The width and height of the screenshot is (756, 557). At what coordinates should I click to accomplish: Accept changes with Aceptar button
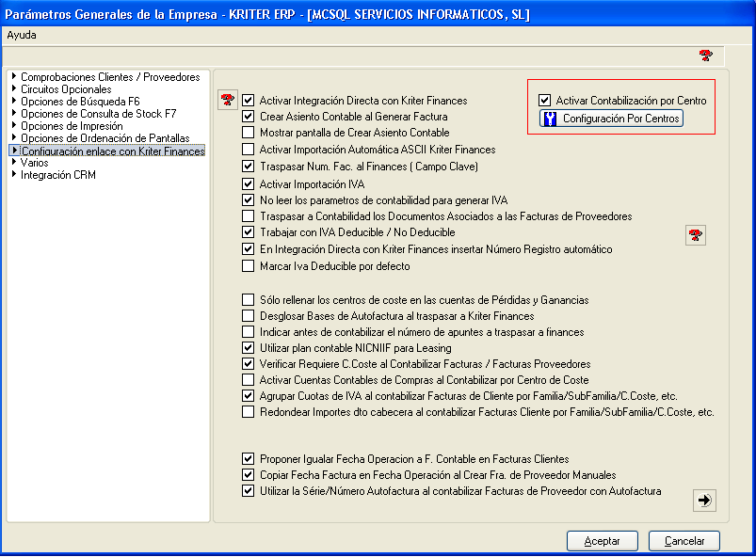click(603, 541)
